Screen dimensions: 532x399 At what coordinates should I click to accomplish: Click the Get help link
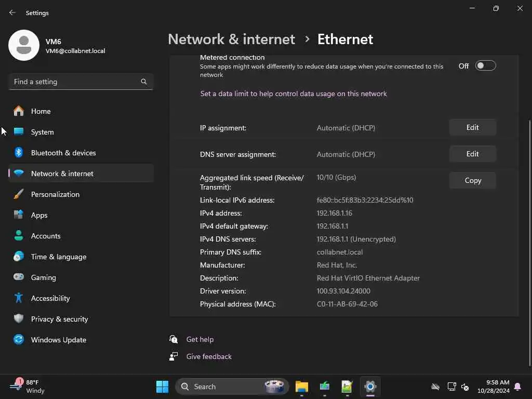[200, 339]
